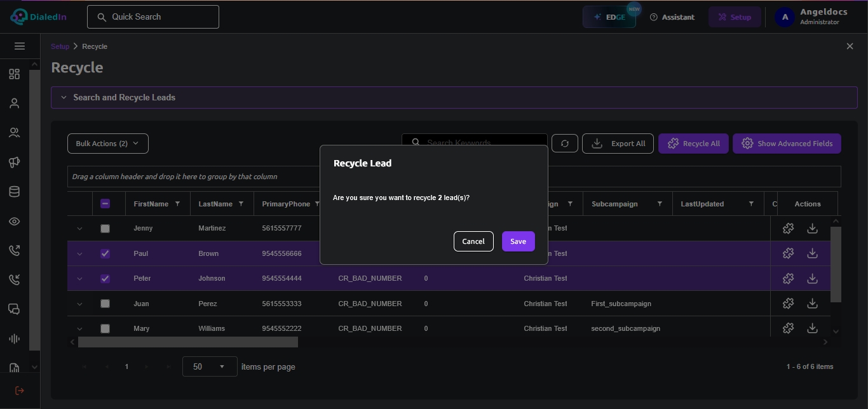Click recycle icon in Jenny Martinez row
868x409 pixels.
tap(788, 229)
